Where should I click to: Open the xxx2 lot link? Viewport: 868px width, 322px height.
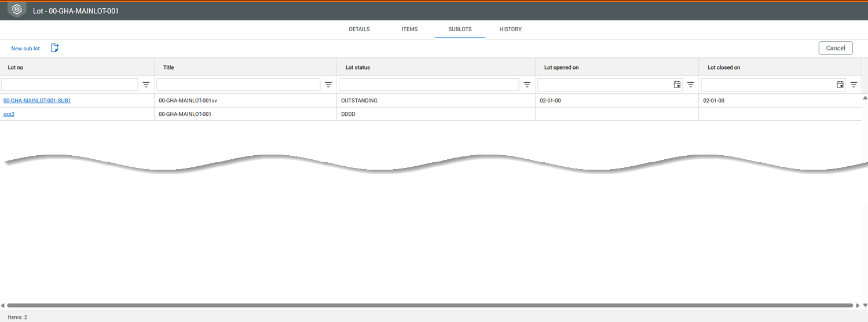point(9,114)
